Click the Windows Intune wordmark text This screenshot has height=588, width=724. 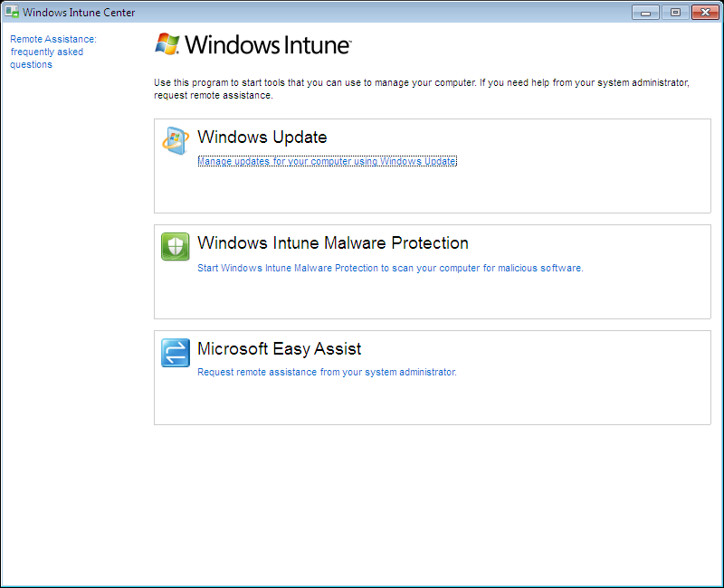[x=267, y=45]
